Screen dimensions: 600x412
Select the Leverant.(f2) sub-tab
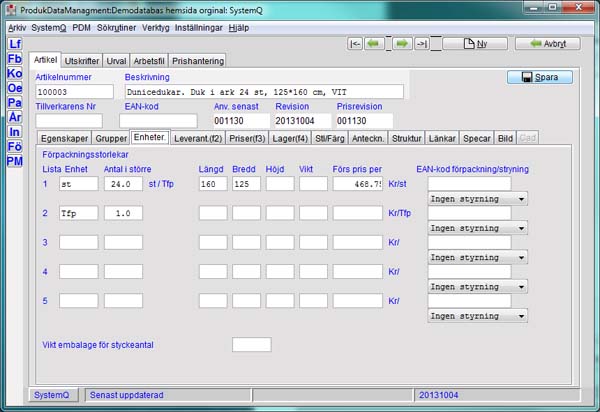click(198, 138)
